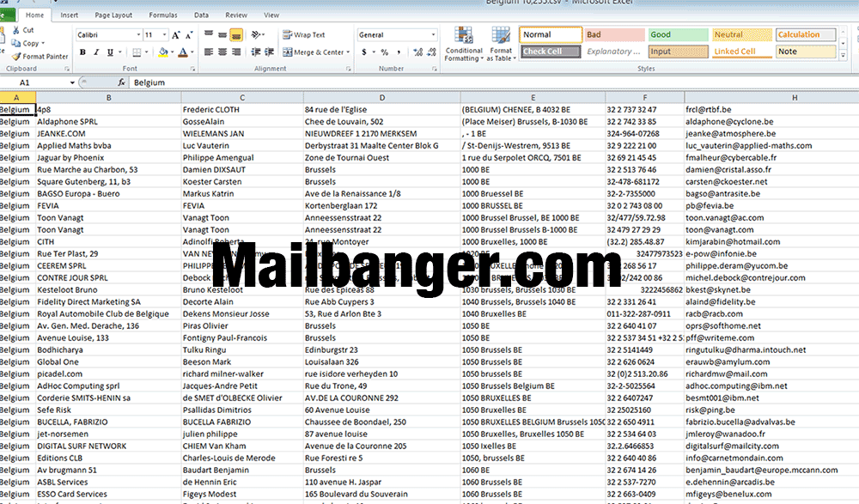Open the View tab

click(271, 15)
